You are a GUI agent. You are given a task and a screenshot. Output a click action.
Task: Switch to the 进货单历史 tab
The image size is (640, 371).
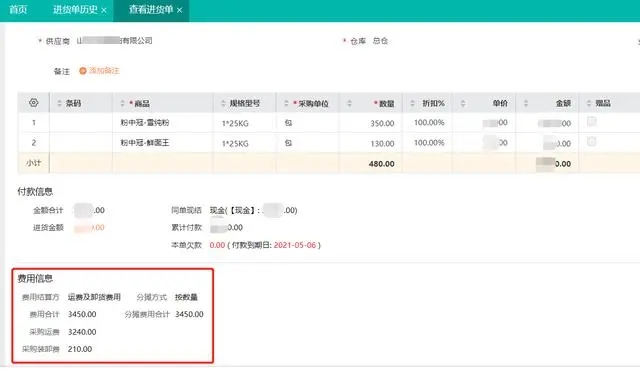[76, 10]
